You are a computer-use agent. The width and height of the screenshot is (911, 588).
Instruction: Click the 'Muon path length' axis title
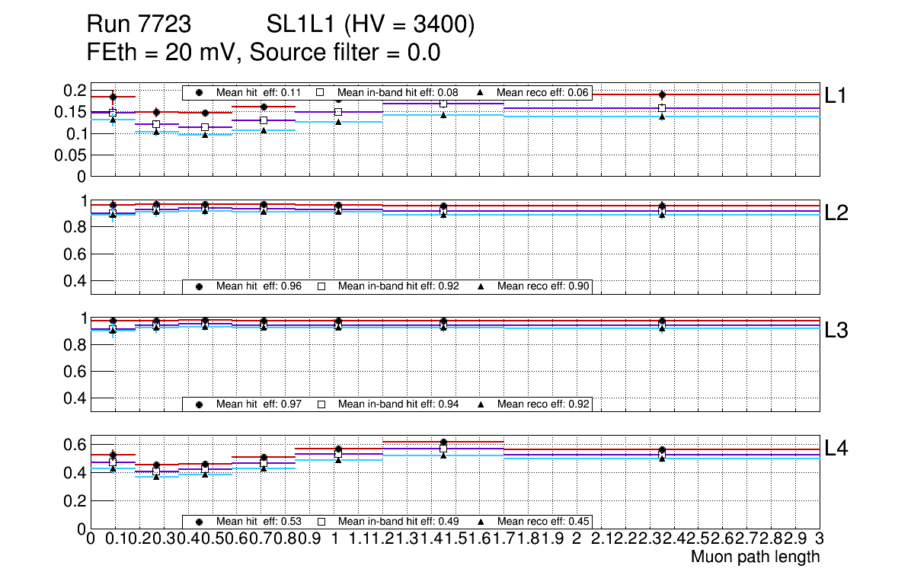pos(755,557)
